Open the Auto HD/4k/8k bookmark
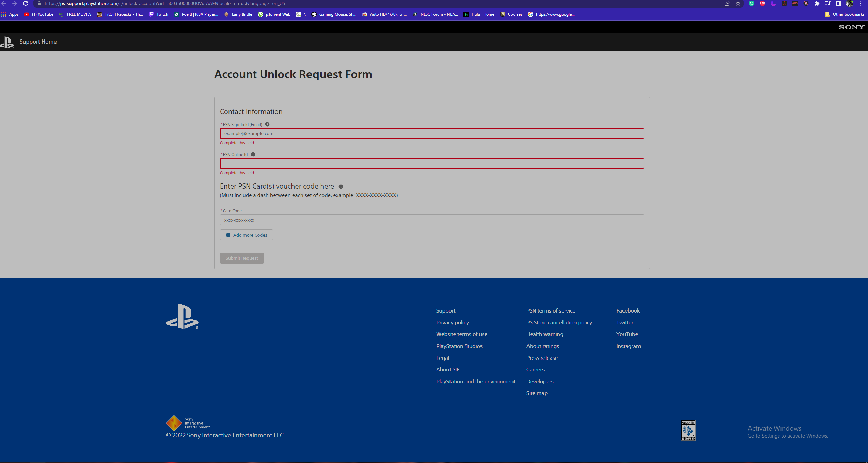Viewport: 868px width, 463px height. pyautogui.click(x=385, y=14)
